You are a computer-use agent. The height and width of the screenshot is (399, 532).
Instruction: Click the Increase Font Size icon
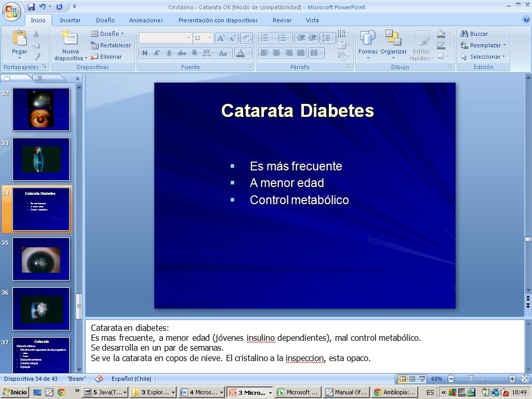pyautogui.click(x=221, y=38)
